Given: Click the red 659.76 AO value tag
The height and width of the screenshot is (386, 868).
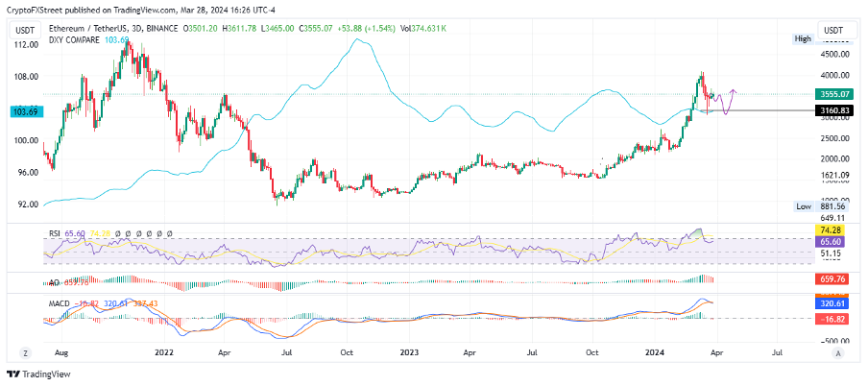Looking at the screenshot, I should pos(831,279).
